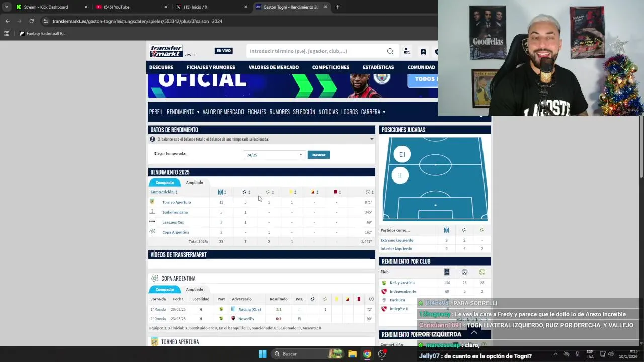Open Windows Start menu
The height and width of the screenshot is (362, 644).
click(262, 354)
